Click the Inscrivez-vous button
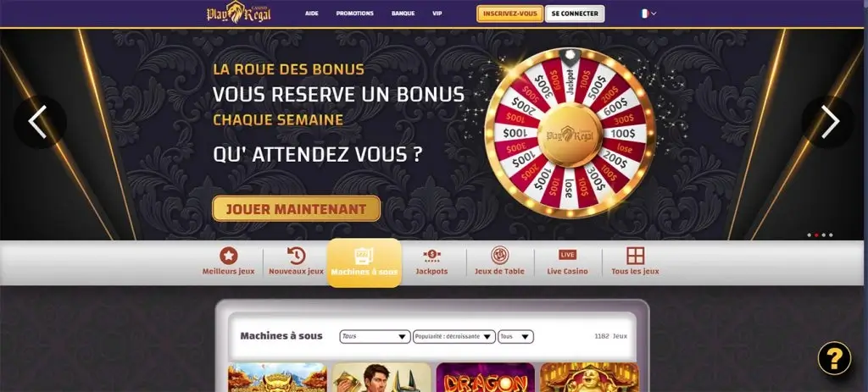The height and width of the screenshot is (392, 868). 509,14
